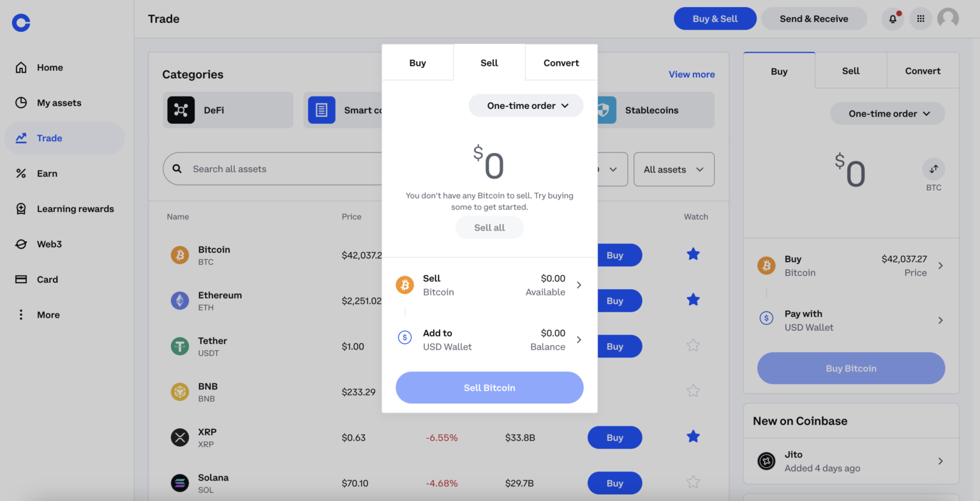This screenshot has width=980, height=501.
Task: Add Tether to watchlist star
Action: 694,345
